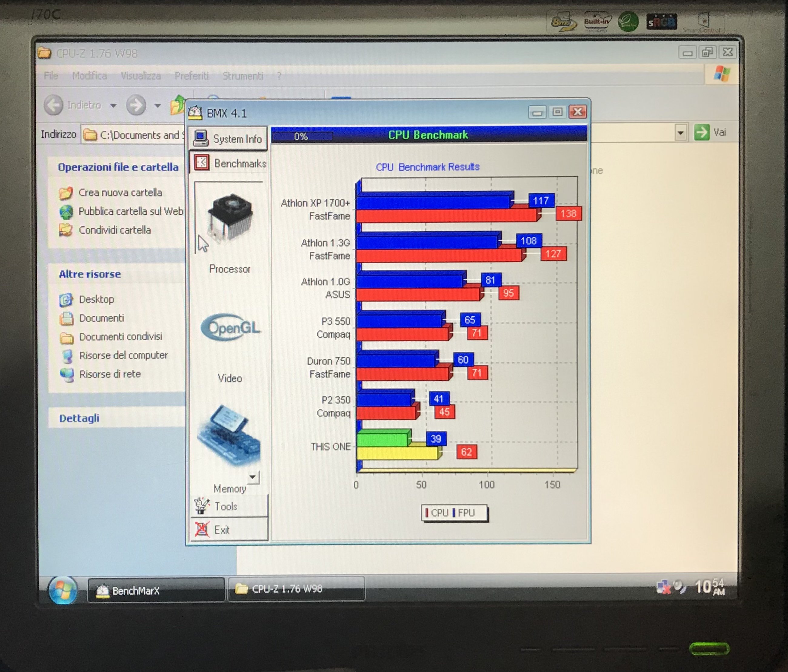Image resolution: width=788 pixels, height=672 pixels.
Task: Open the OpenGL Video benchmark
Action: (x=230, y=328)
